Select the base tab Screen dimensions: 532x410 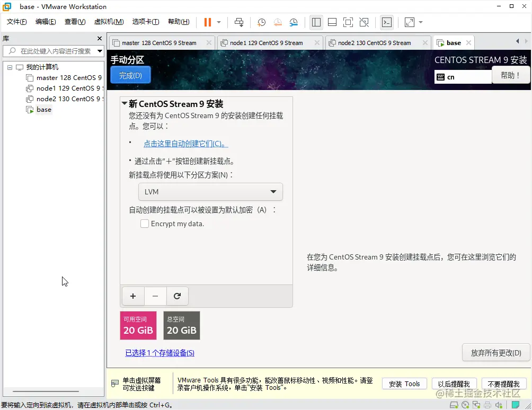(454, 43)
